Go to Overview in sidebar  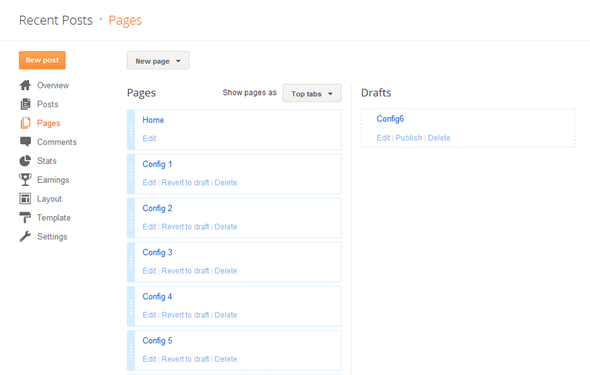click(53, 85)
